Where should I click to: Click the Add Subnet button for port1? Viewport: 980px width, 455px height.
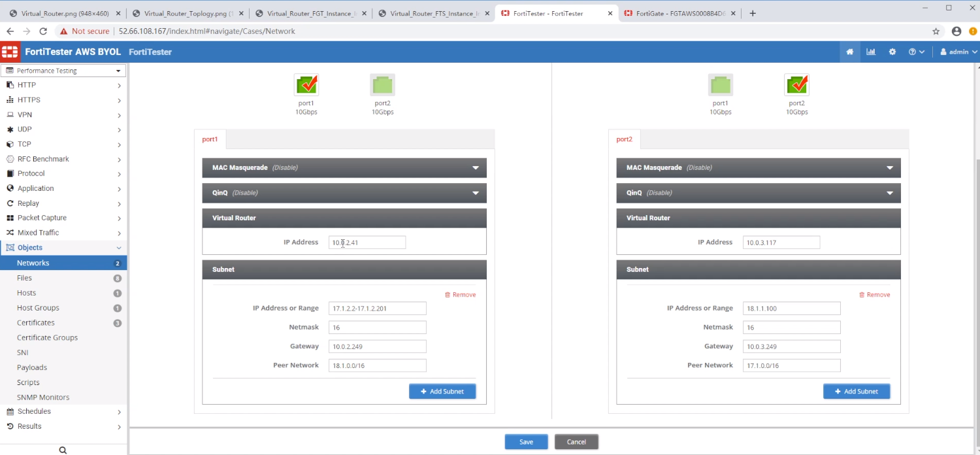(x=442, y=391)
